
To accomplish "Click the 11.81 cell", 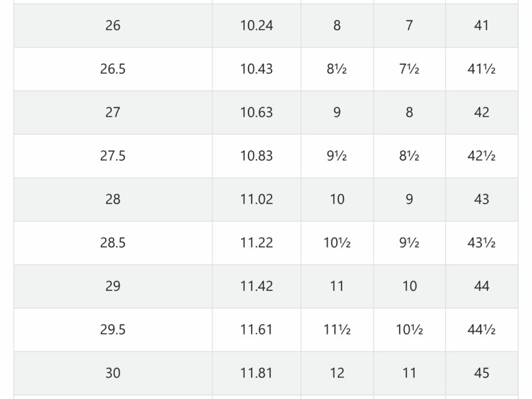I will coord(256,374).
